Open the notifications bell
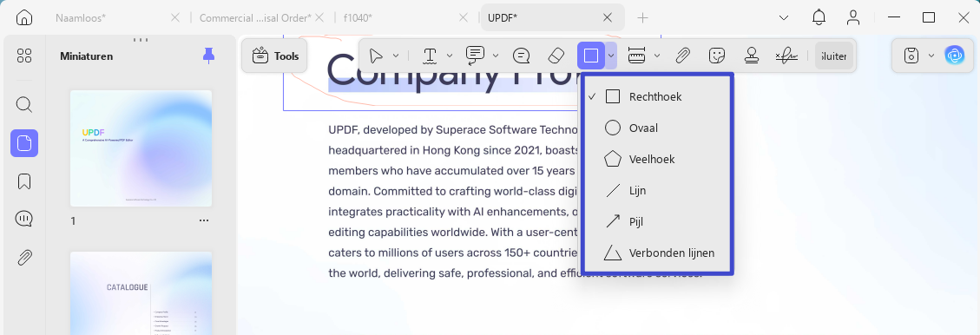This screenshot has height=335, width=980. [819, 17]
